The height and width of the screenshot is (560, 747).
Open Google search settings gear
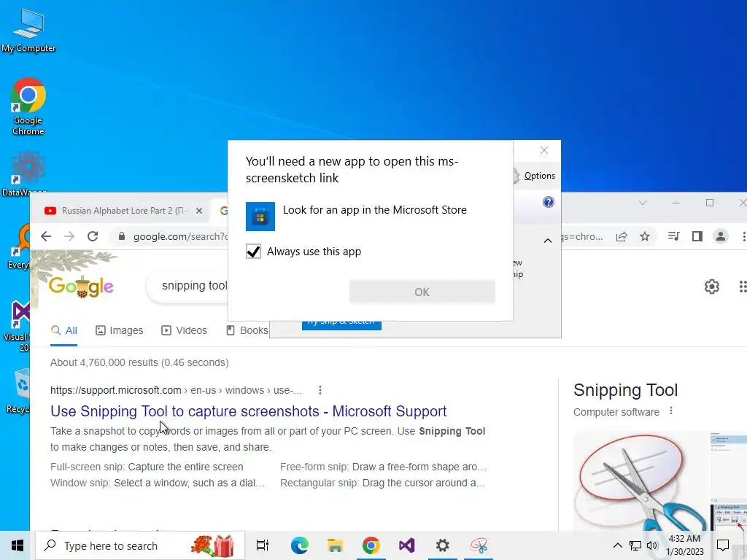[x=712, y=286]
